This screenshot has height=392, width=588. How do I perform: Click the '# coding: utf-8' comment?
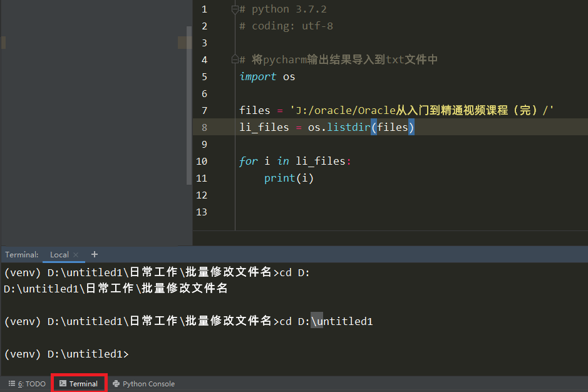[286, 26]
